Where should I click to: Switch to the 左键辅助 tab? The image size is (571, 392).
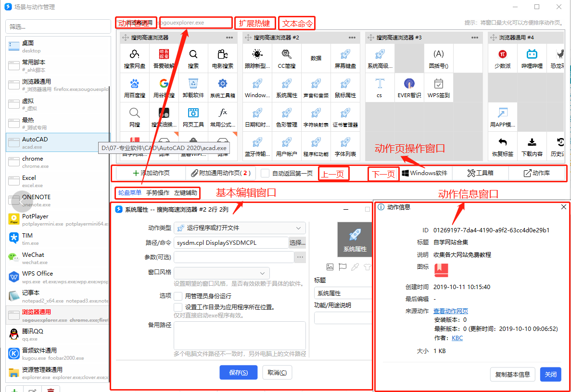pyautogui.click(x=186, y=192)
